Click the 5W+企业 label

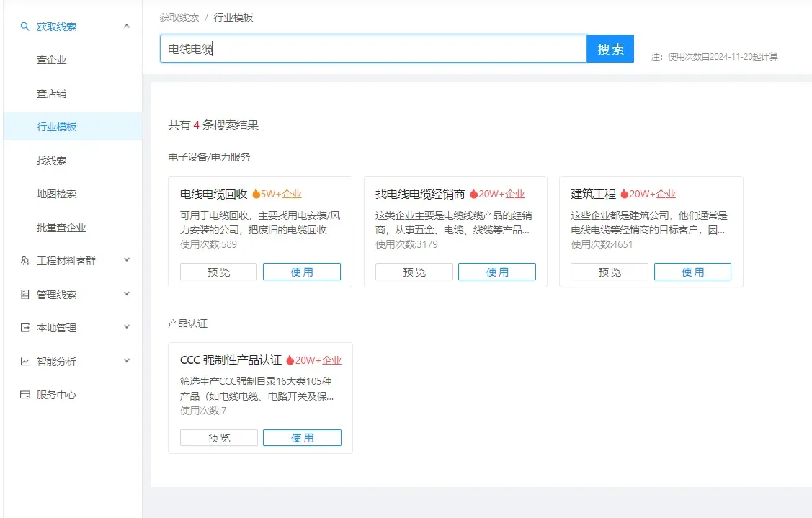pos(281,195)
